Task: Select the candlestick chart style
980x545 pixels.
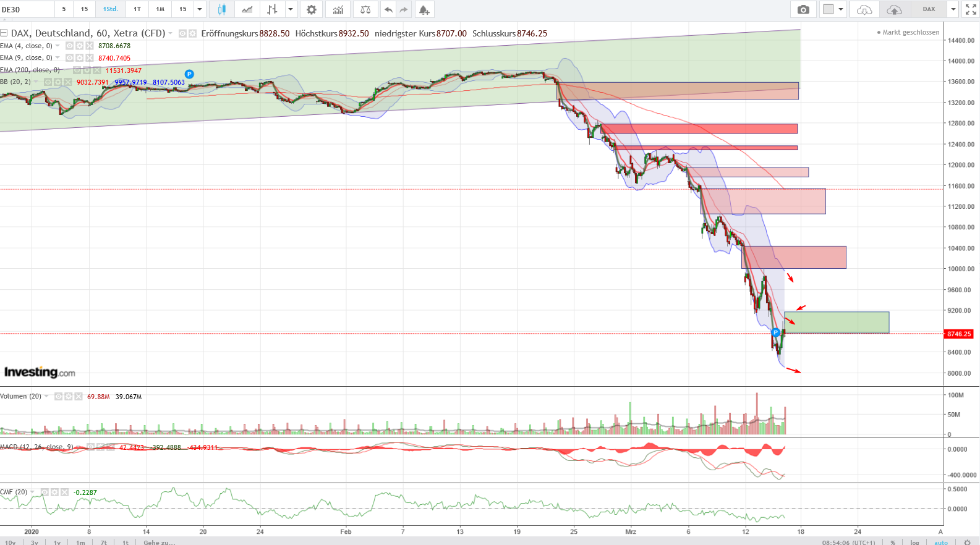Action: pyautogui.click(x=222, y=9)
